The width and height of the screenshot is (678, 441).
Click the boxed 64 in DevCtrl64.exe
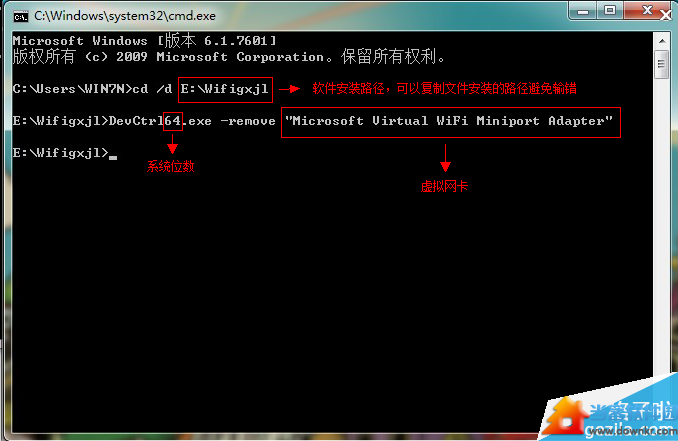pos(173,121)
